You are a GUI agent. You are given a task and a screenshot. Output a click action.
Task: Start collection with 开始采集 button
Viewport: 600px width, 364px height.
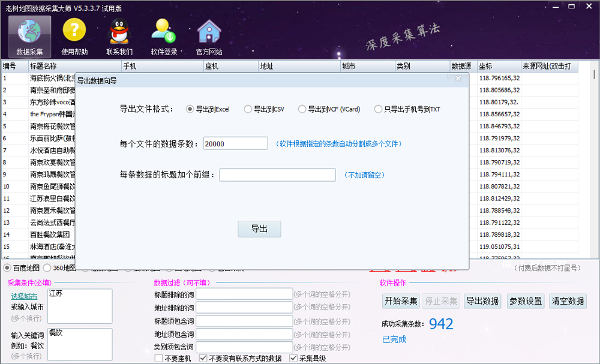click(401, 300)
